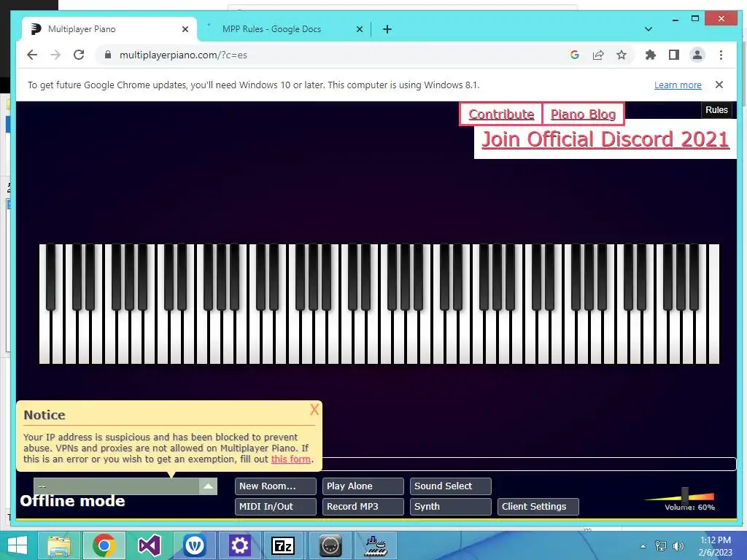The image size is (747, 560).
Task: Open the tab search chevron
Action: click(649, 29)
